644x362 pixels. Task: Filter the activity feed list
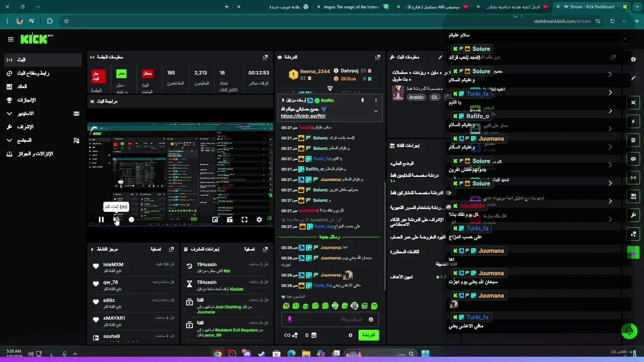pyautogui.click(x=155, y=249)
